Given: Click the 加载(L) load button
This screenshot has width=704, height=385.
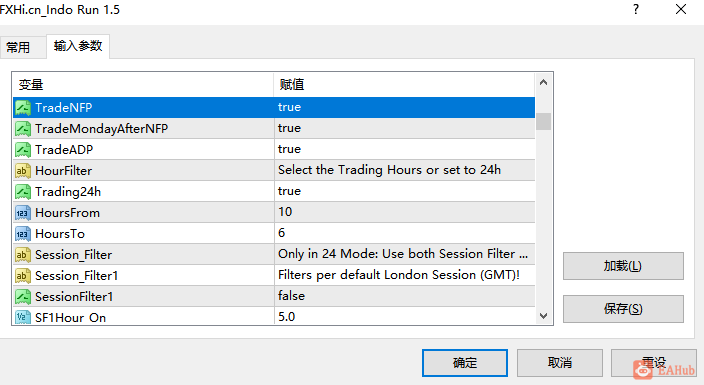Looking at the screenshot, I should 623,266.
